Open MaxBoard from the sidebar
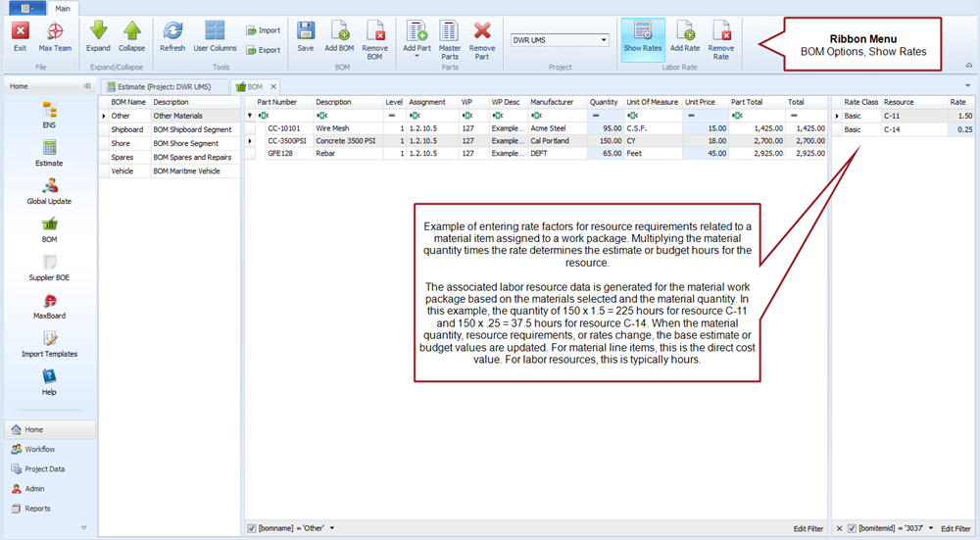This screenshot has height=540, width=980. coord(49,306)
